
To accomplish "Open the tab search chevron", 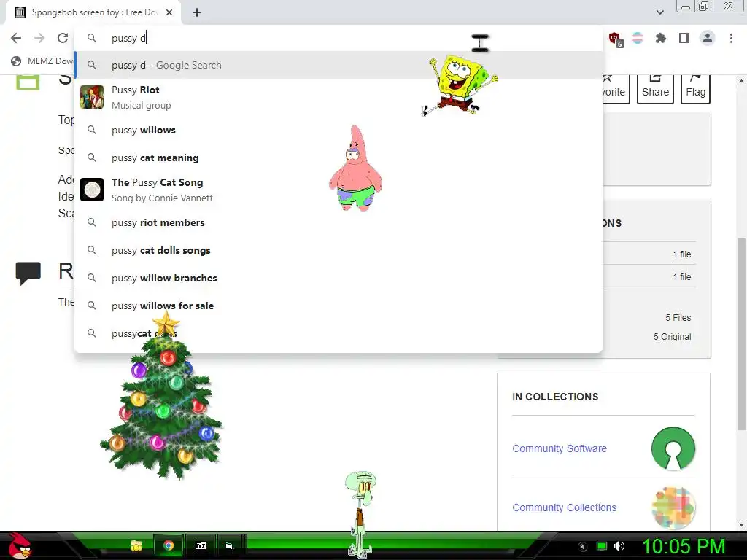I will 659,12.
